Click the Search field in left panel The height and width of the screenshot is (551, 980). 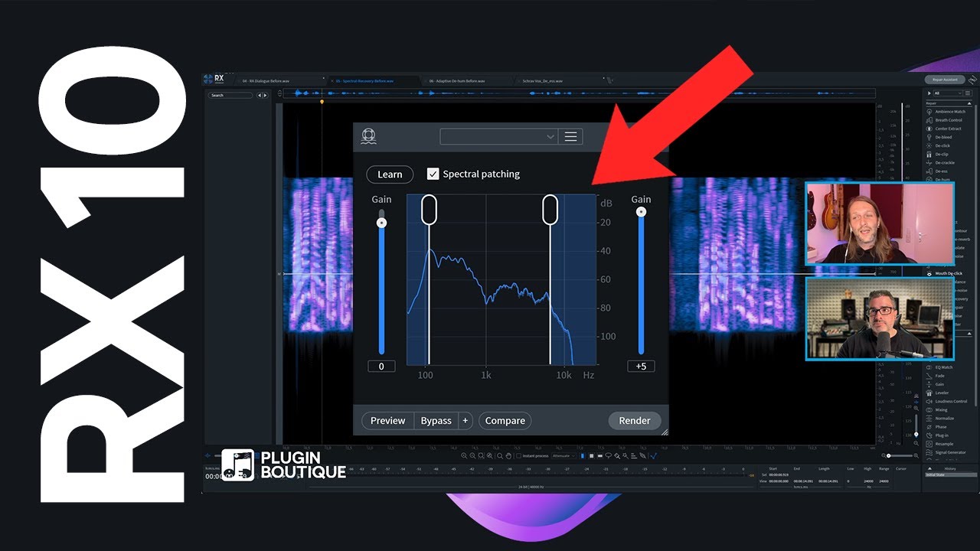pyautogui.click(x=230, y=95)
